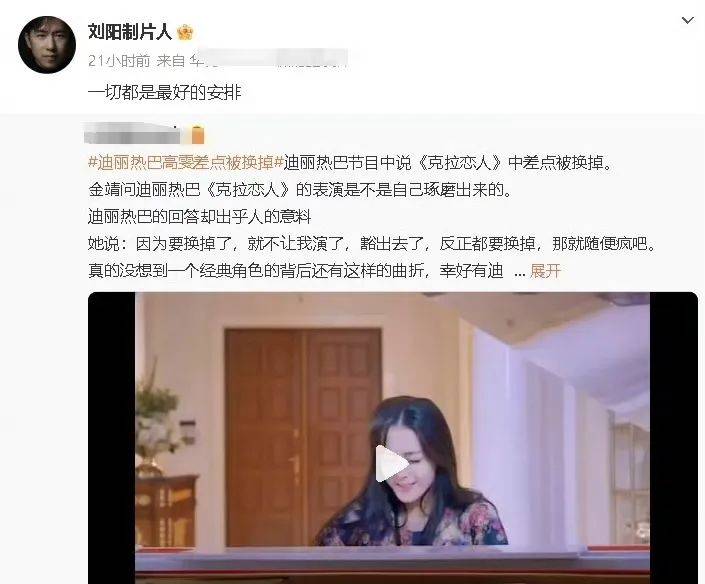Screen dimensions: 705x584
Task: Click the post text 一切都是最好的安排
Action: coord(165,93)
